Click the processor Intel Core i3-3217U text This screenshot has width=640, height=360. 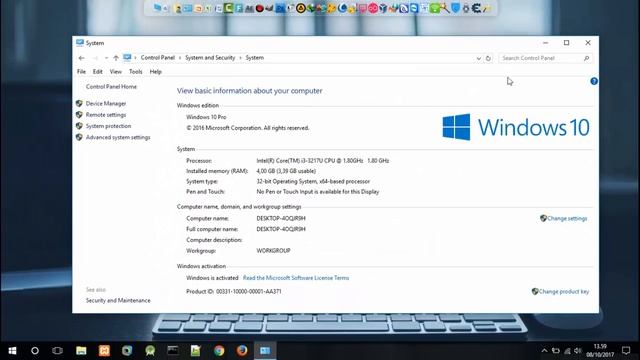pos(322,161)
